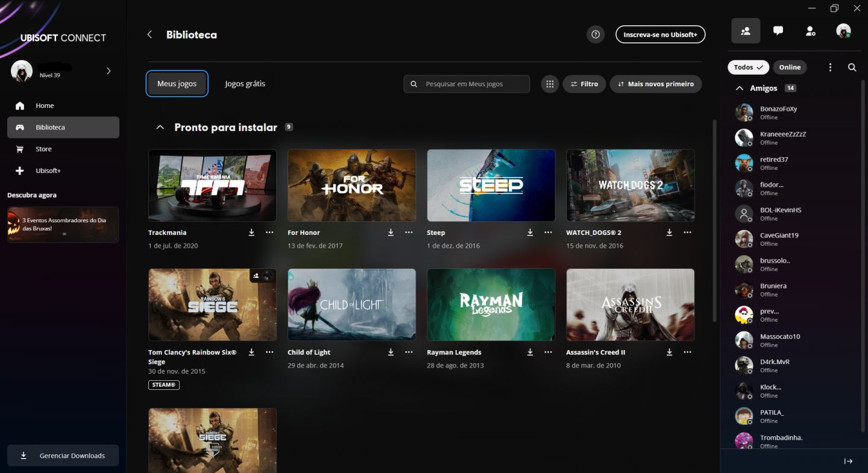The image size is (868, 473).
Task: Download Tom Clancy's Rainbow Six Siege
Action: coord(251,352)
